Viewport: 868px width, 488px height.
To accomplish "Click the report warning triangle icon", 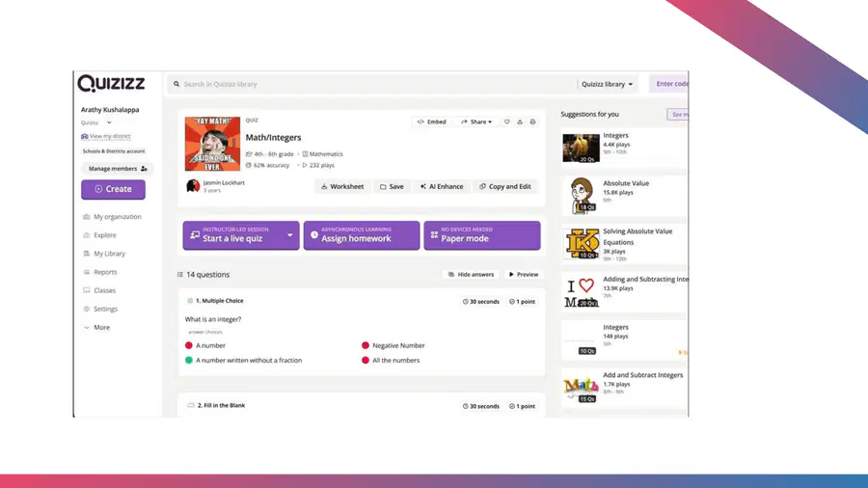I will pos(520,122).
